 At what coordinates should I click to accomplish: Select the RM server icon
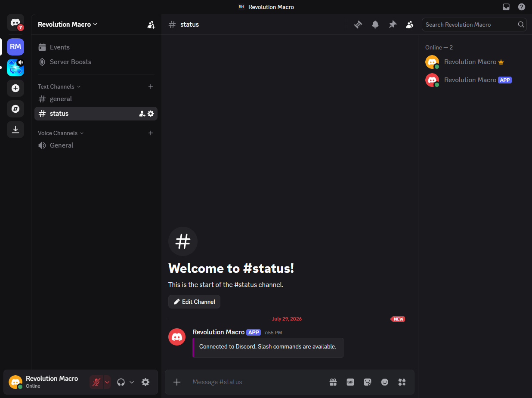(x=15, y=46)
